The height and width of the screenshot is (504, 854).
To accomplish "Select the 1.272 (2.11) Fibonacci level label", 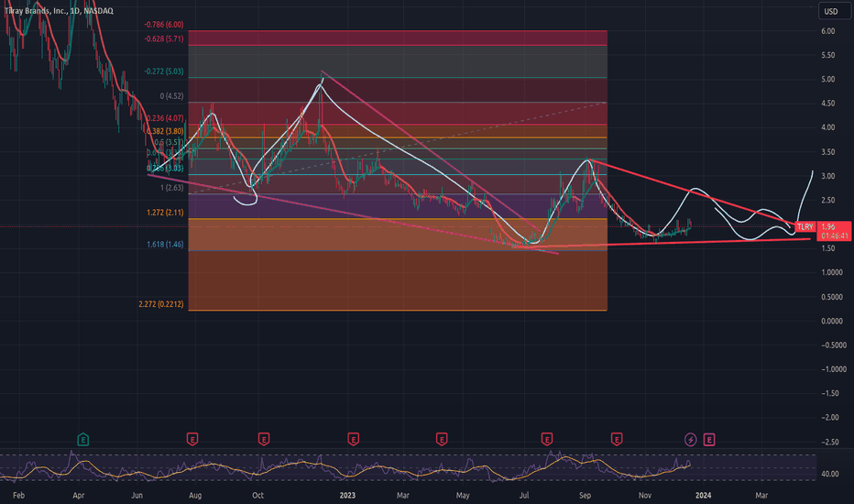I will 165,213.
